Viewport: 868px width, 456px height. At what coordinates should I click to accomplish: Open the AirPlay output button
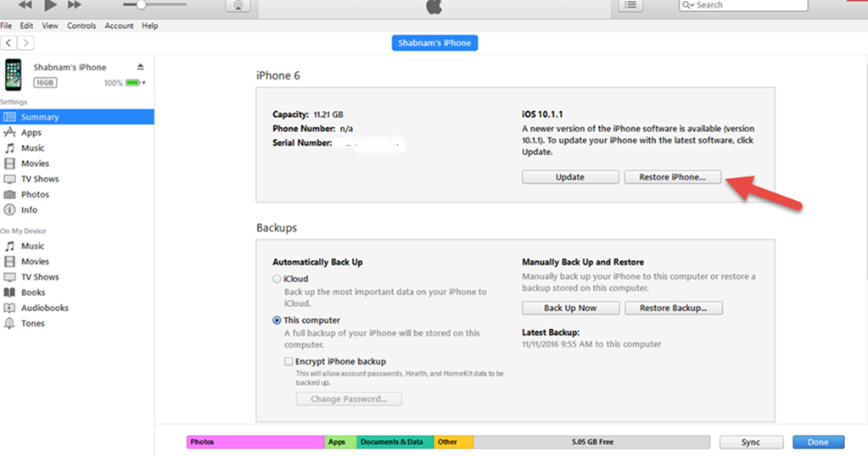tap(238, 6)
